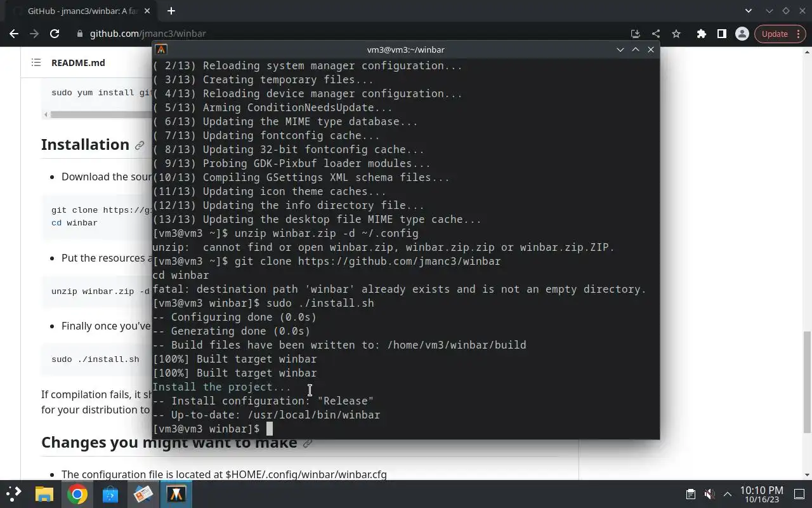This screenshot has height=508, width=812.
Task: Close the vm3 terminal window
Action: point(651,50)
